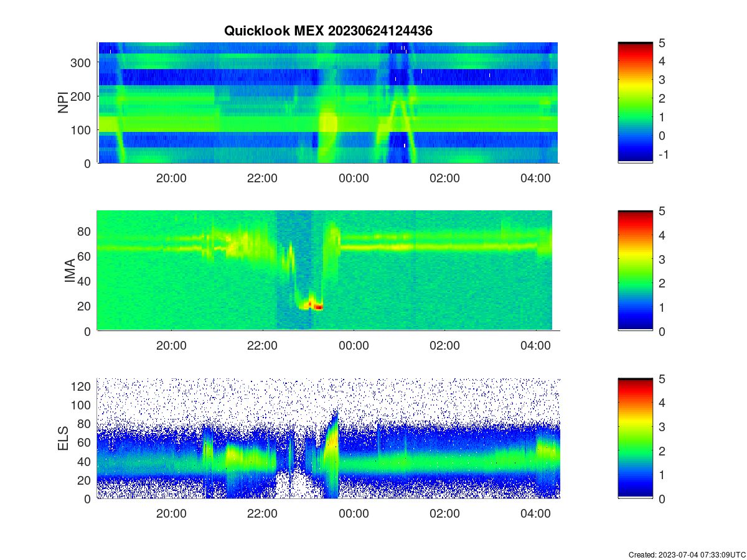The height and width of the screenshot is (560, 747).
Task: Click the red hotspot in the IMA spectrogram
Action: coord(317,307)
